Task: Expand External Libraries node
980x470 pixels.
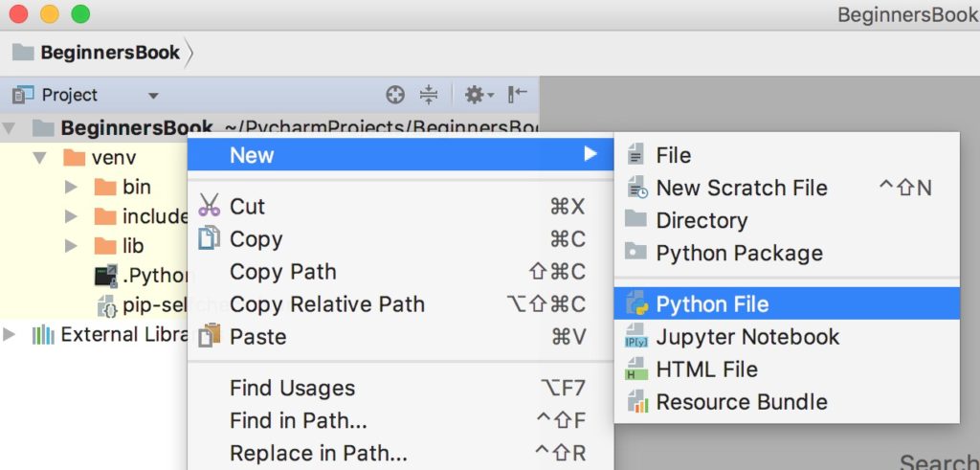Action: coord(9,334)
